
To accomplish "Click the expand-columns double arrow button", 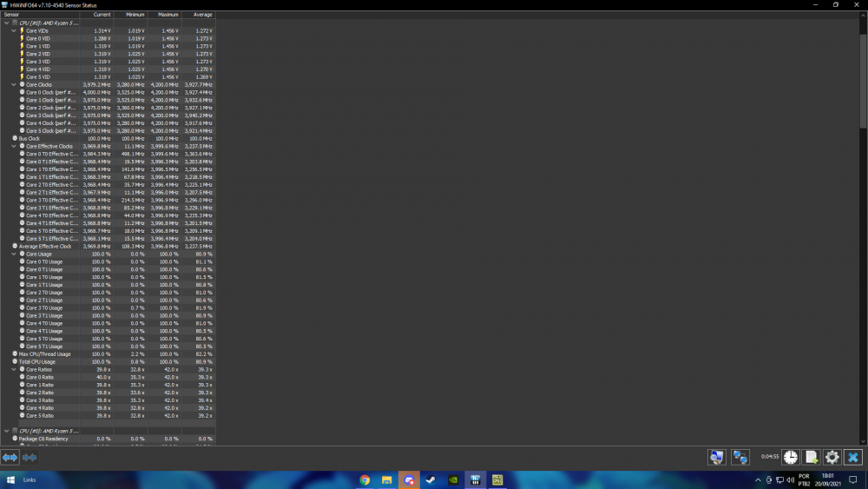I will [x=10, y=458].
